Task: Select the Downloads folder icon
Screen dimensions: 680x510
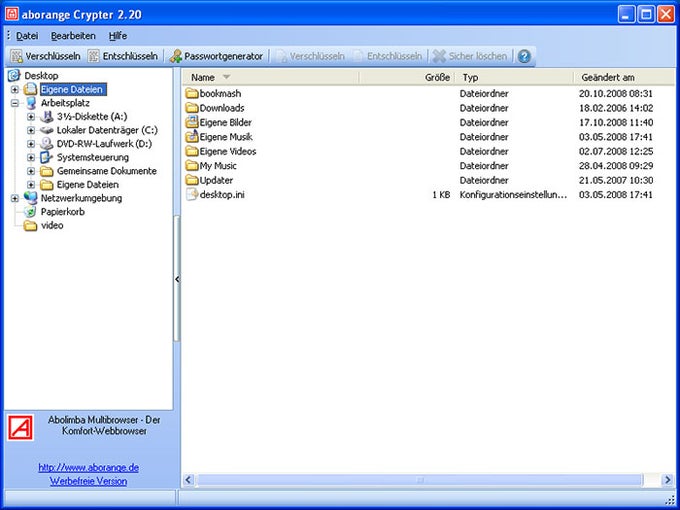Action: (192, 108)
